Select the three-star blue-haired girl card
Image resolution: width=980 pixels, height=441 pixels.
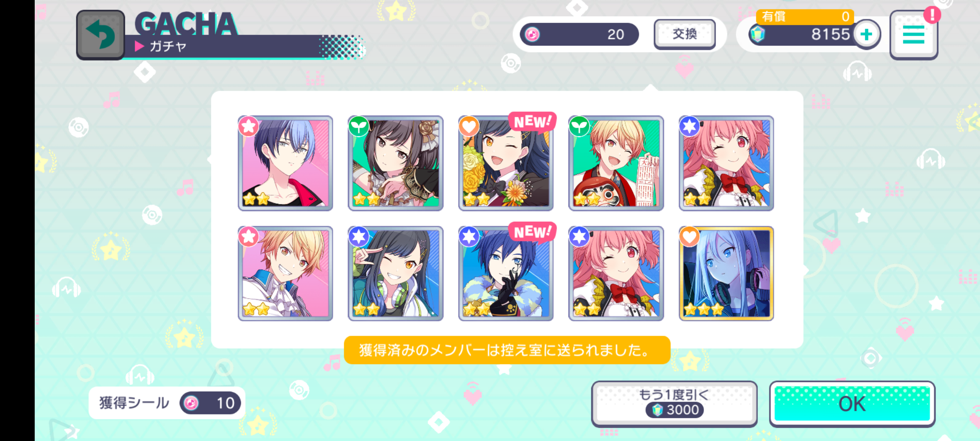[726, 274]
